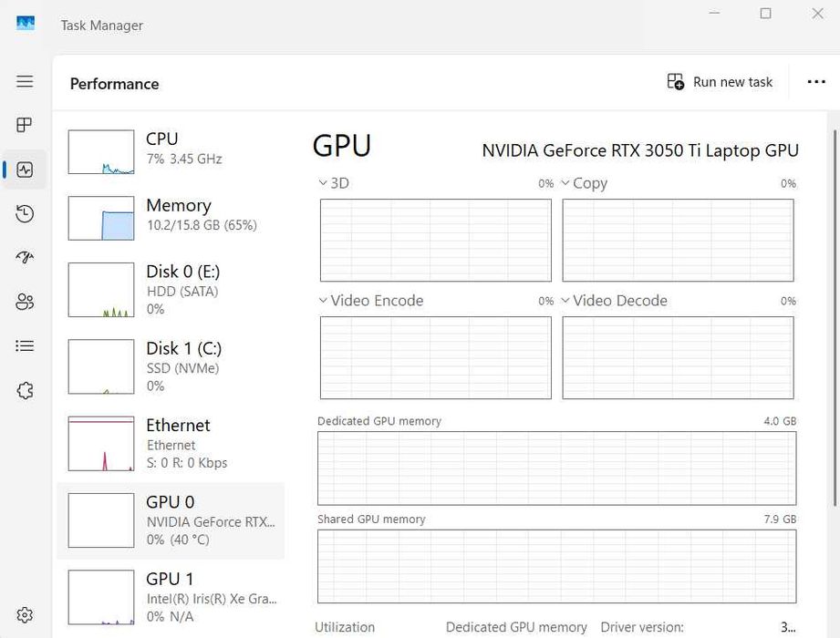
Task: Select the Ethernet performance entry
Action: (x=171, y=444)
